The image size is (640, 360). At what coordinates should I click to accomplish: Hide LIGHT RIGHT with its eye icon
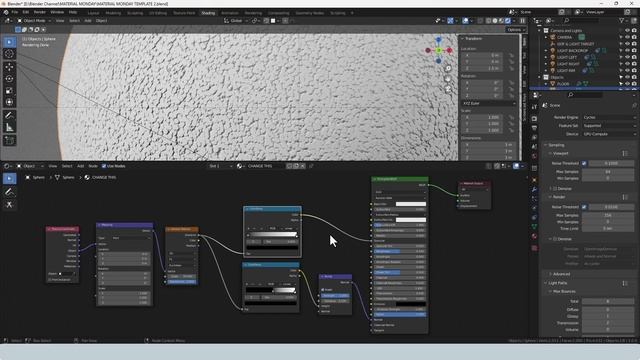tap(627, 64)
